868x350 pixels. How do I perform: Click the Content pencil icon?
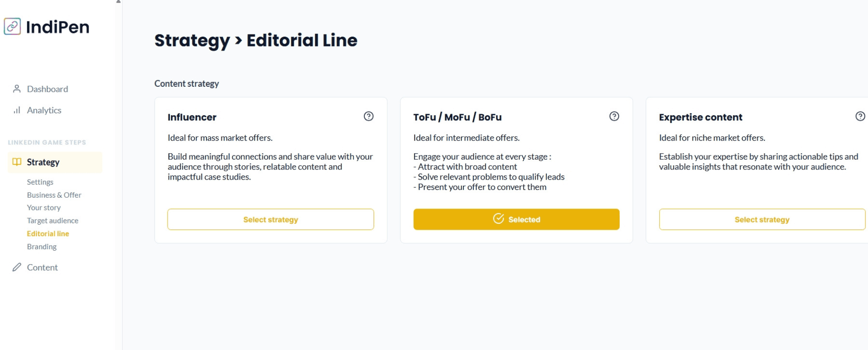tap(17, 267)
